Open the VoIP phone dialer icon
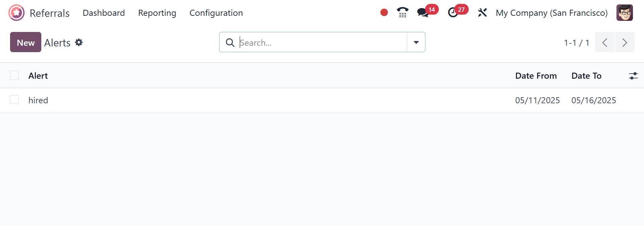 402,13
